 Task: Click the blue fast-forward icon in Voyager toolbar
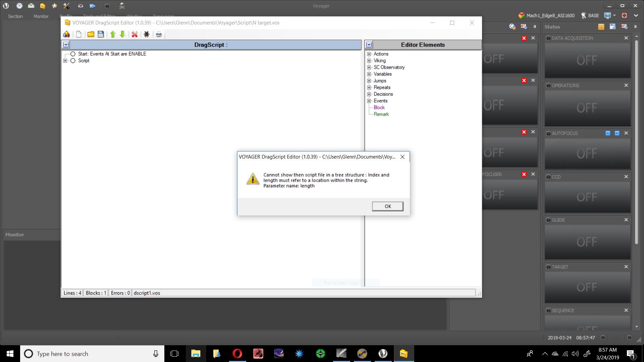(93, 6)
